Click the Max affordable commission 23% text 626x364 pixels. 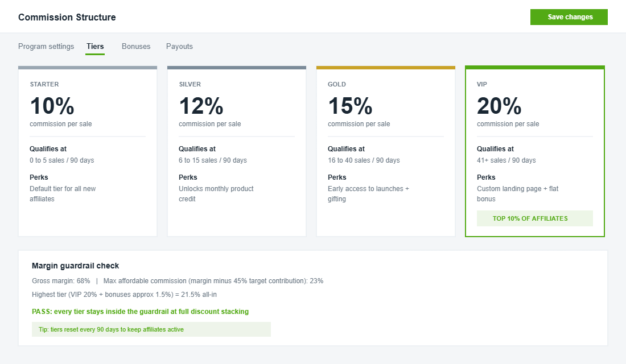pos(213,280)
